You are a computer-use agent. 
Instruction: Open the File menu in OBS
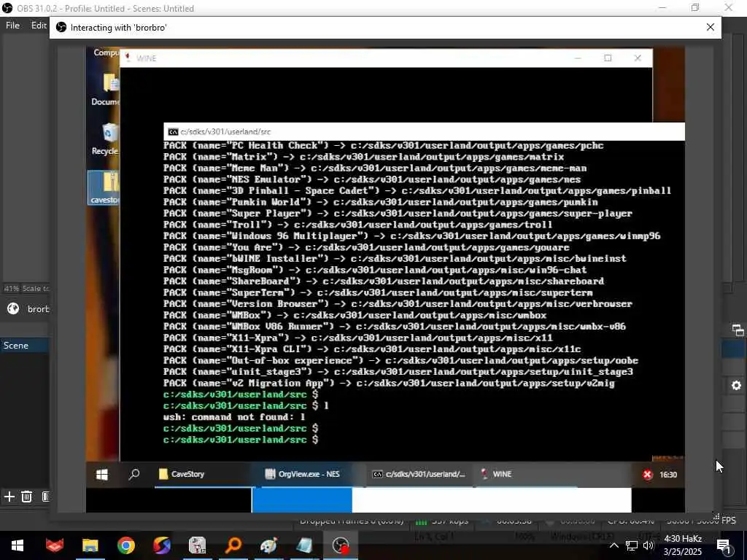[12, 26]
